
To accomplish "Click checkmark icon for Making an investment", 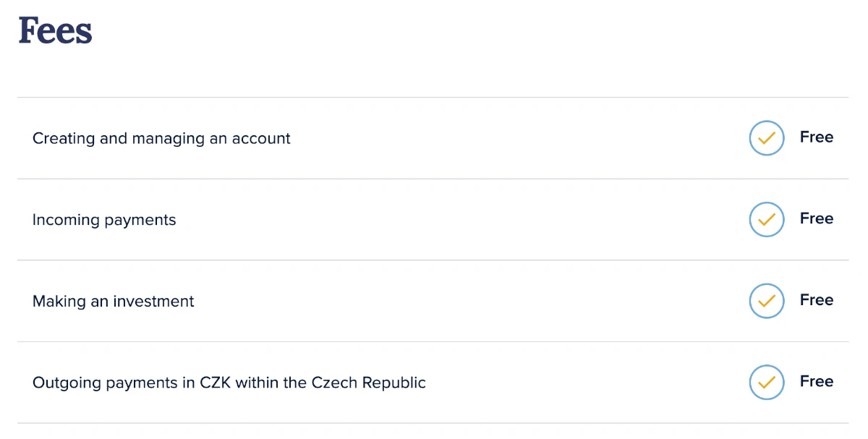I will coord(767,301).
